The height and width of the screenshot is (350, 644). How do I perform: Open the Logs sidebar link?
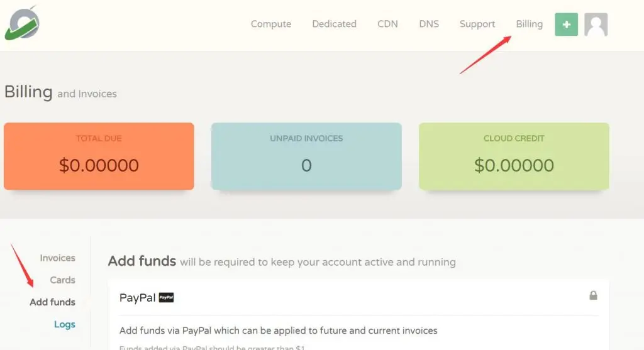(65, 325)
